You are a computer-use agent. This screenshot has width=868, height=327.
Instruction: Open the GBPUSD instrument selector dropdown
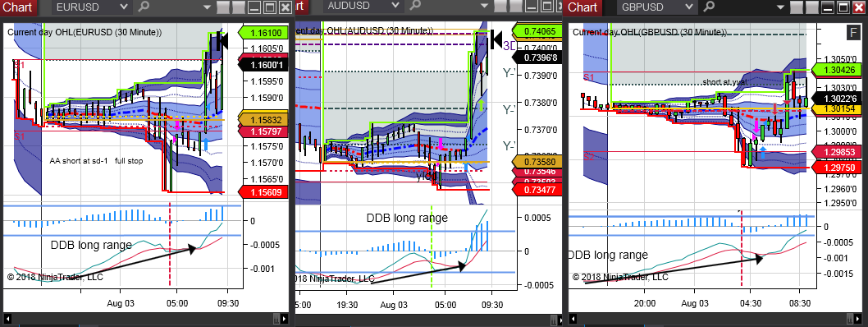(x=657, y=7)
